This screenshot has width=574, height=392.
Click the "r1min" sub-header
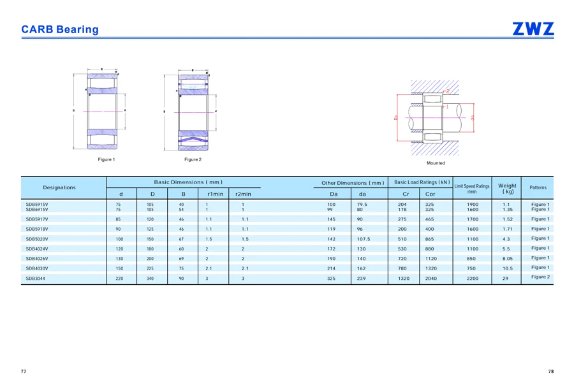(216, 194)
